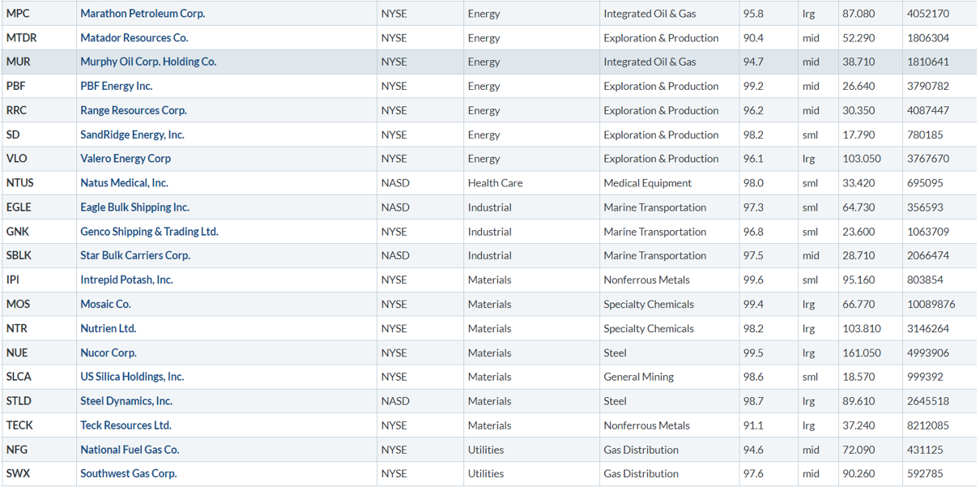The image size is (980, 491).
Task: Click the ticker symbol "IPI"
Action: pyautogui.click(x=12, y=280)
